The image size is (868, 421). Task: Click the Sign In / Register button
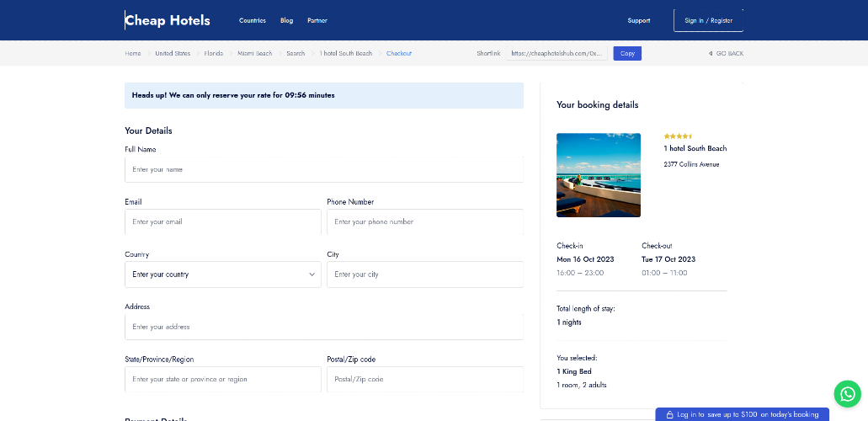point(708,20)
